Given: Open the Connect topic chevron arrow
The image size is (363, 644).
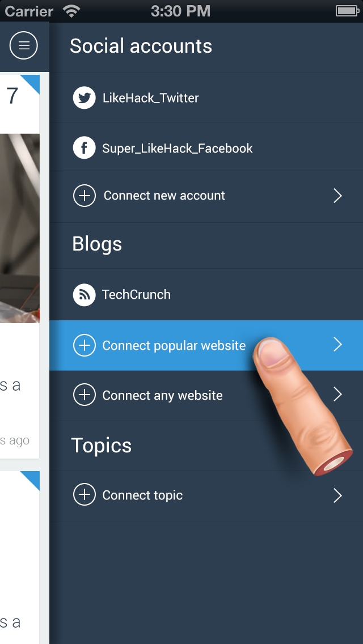Looking at the screenshot, I should [337, 495].
